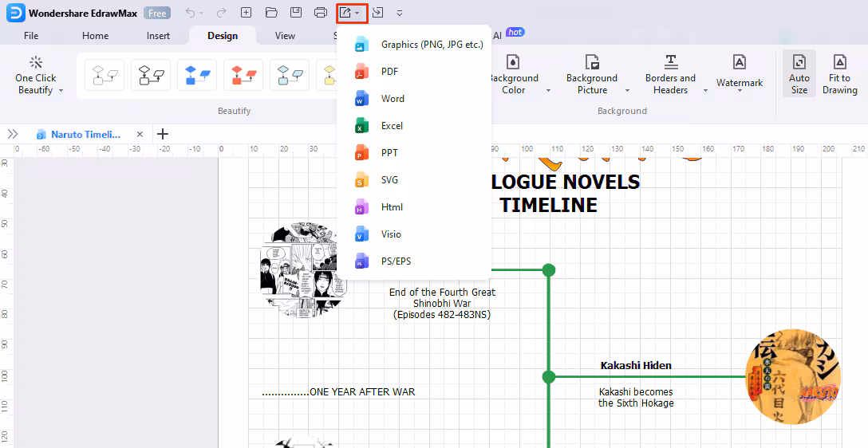Switch to the Home tab
This screenshot has width=868, height=448.
95,35
